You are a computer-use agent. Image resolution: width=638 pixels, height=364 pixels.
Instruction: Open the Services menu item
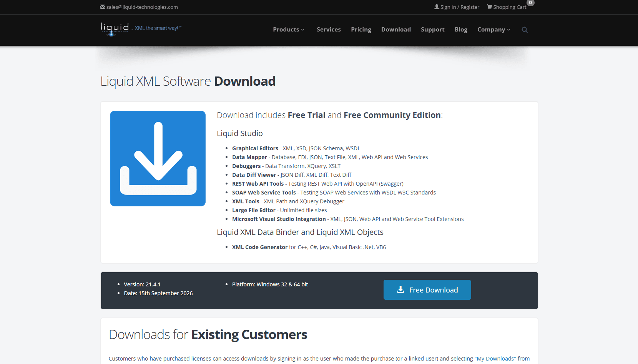[x=329, y=30]
